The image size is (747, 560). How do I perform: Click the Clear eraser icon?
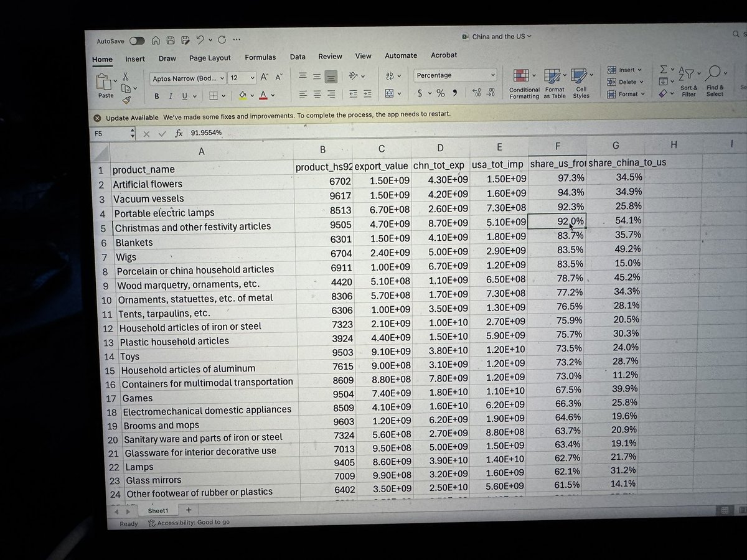click(663, 93)
